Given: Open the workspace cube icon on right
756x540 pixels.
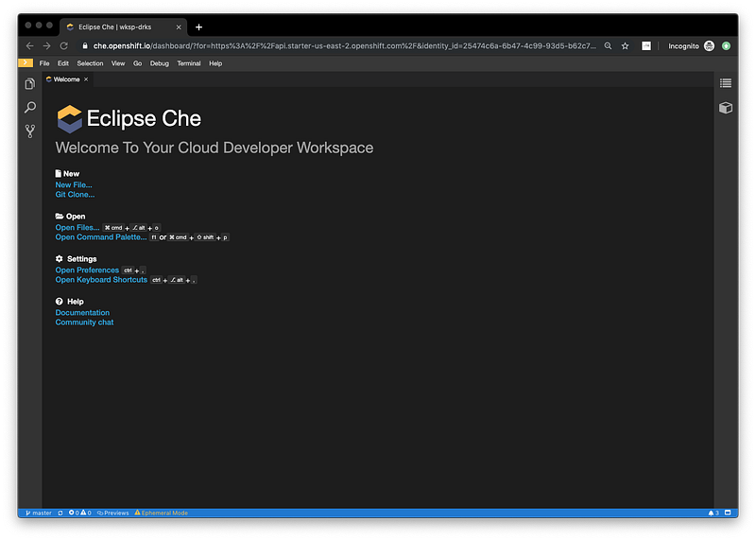Looking at the screenshot, I should pyautogui.click(x=725, y=108).
